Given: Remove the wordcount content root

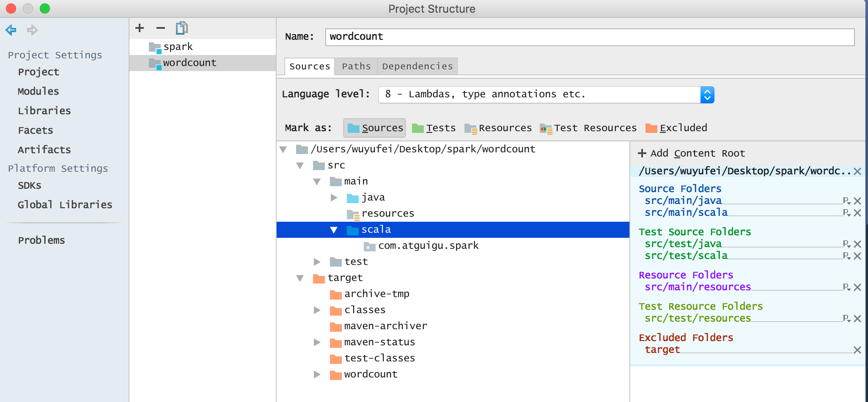Looking at the screenshot, I should point(857,171).
